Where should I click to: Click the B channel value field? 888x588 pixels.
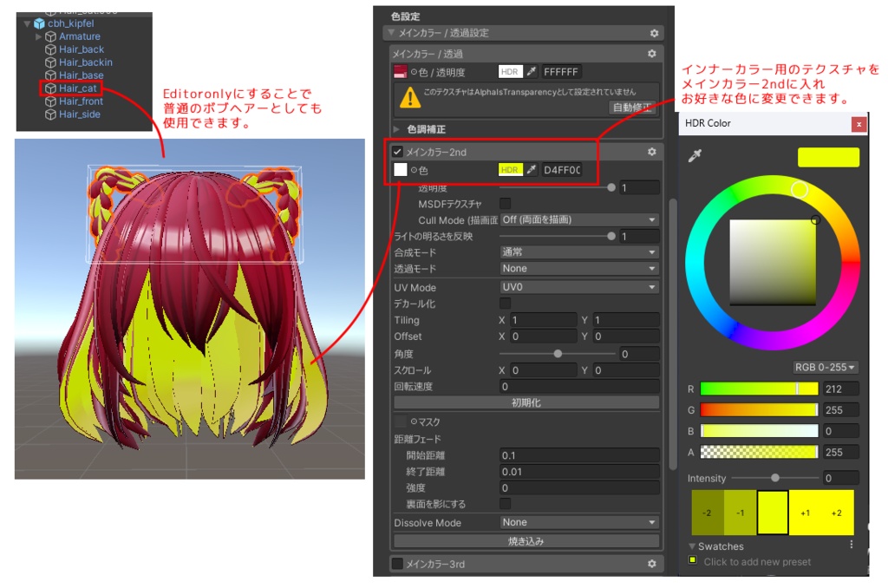(840, 431)
